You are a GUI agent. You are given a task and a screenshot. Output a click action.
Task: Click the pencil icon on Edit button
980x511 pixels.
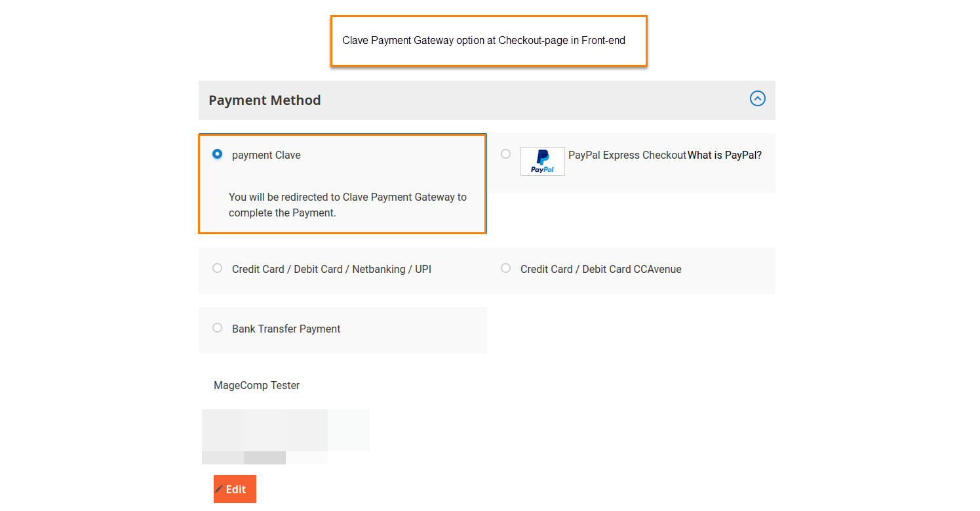[x=220, y=489]
